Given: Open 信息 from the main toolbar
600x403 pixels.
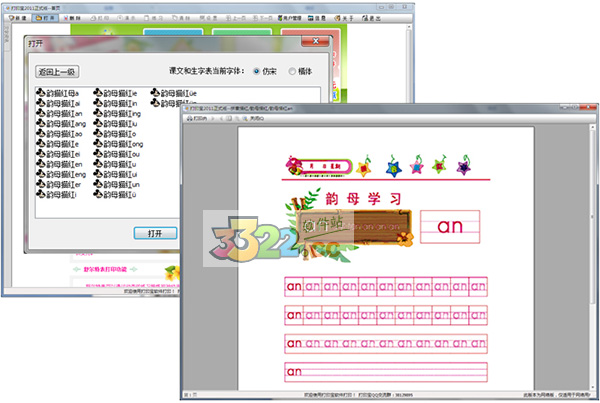Looking at the screenshot, I should click(x=317, y=18).
